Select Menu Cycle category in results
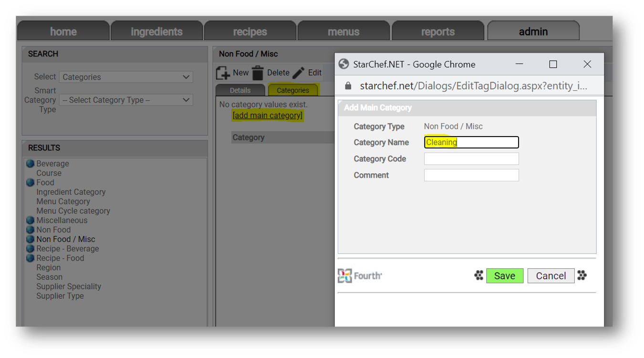644x358 pixels. pyautogui.click(x=73, y=211)
